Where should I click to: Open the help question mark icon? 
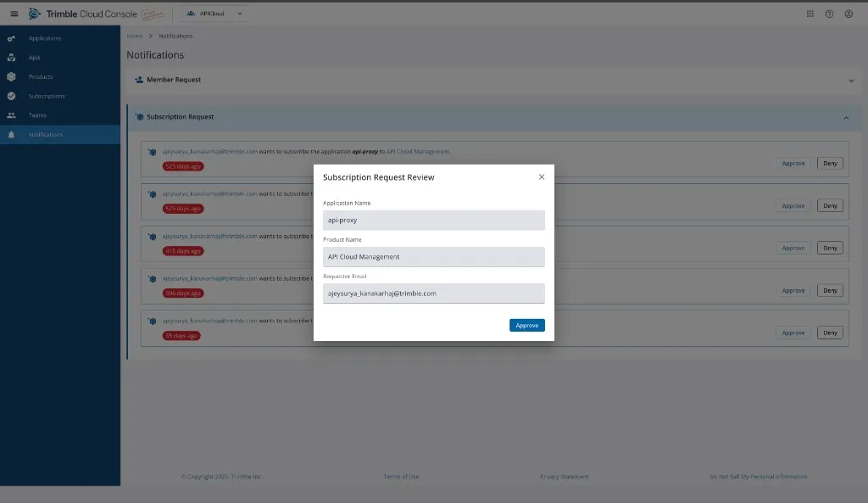click(829, 14)
